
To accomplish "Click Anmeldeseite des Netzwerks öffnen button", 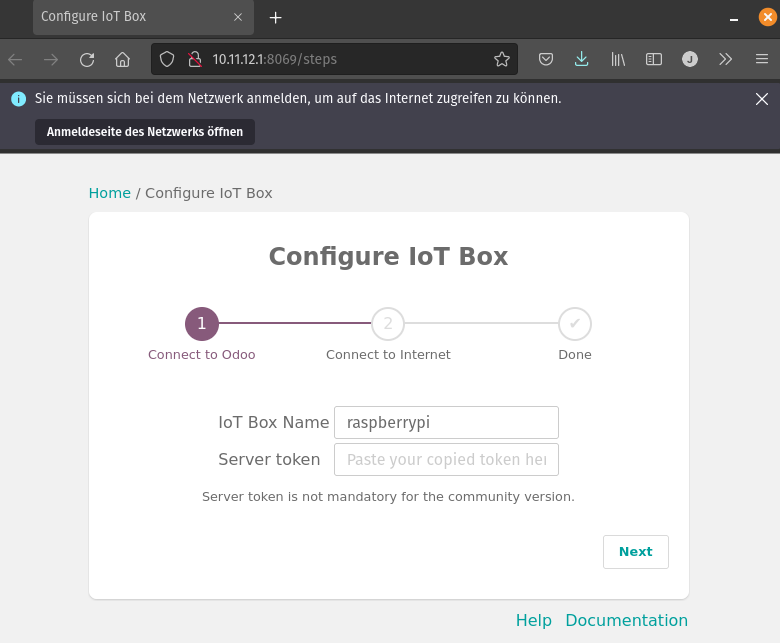I will coord(145,132).
